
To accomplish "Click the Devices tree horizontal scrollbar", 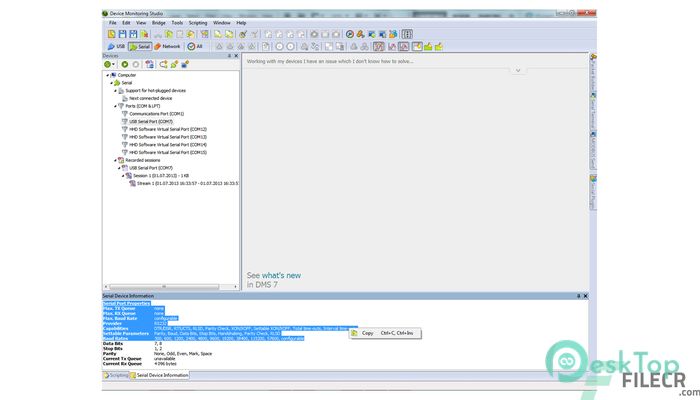I will click(171, 287).
